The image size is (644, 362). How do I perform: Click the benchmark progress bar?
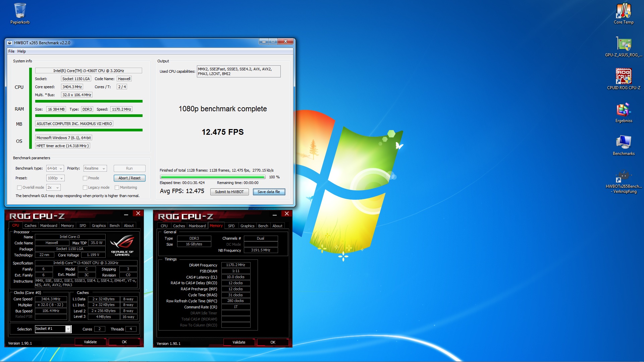(213, 177)
